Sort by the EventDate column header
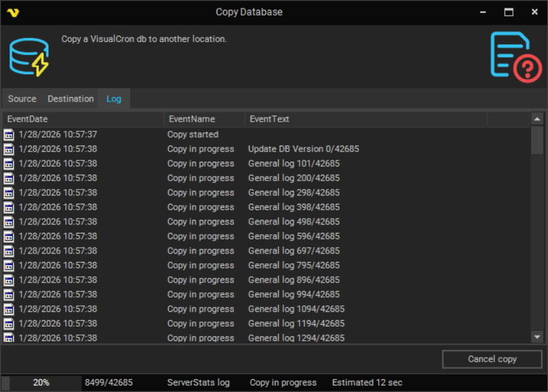 (83, 119)
